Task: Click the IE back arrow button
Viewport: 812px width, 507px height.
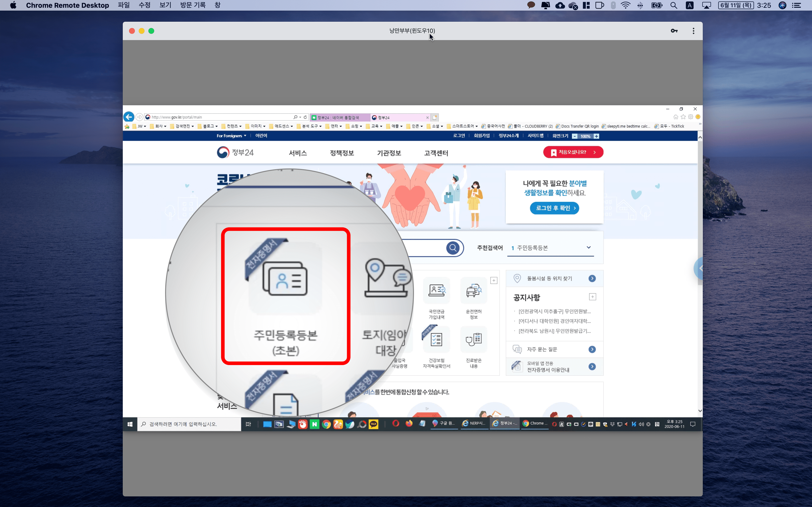Action: click(x=129, y=117)
